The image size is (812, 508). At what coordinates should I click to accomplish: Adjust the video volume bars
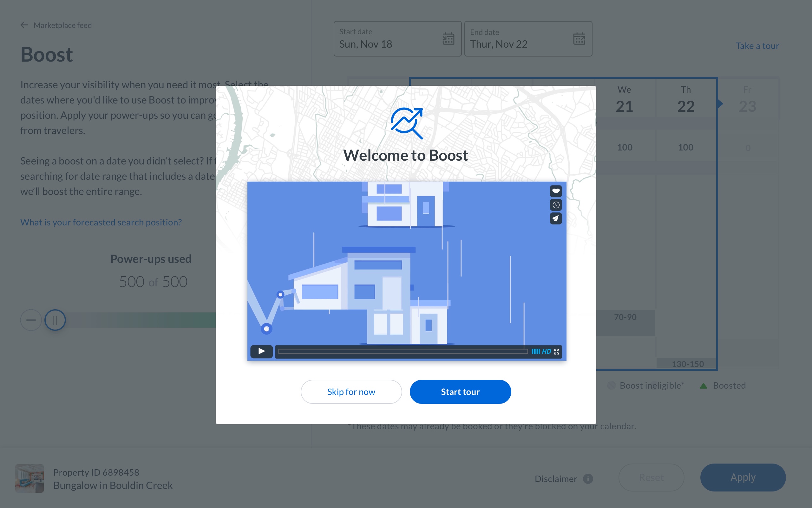tap(536, 351)
